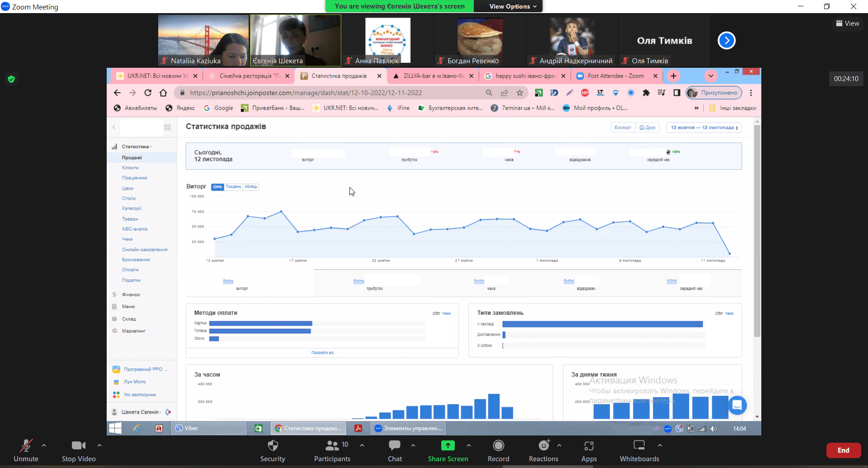This screenshot has width=868, height=468.
Task: Select Місяць revenue period toggle
Action: [251, 187]
